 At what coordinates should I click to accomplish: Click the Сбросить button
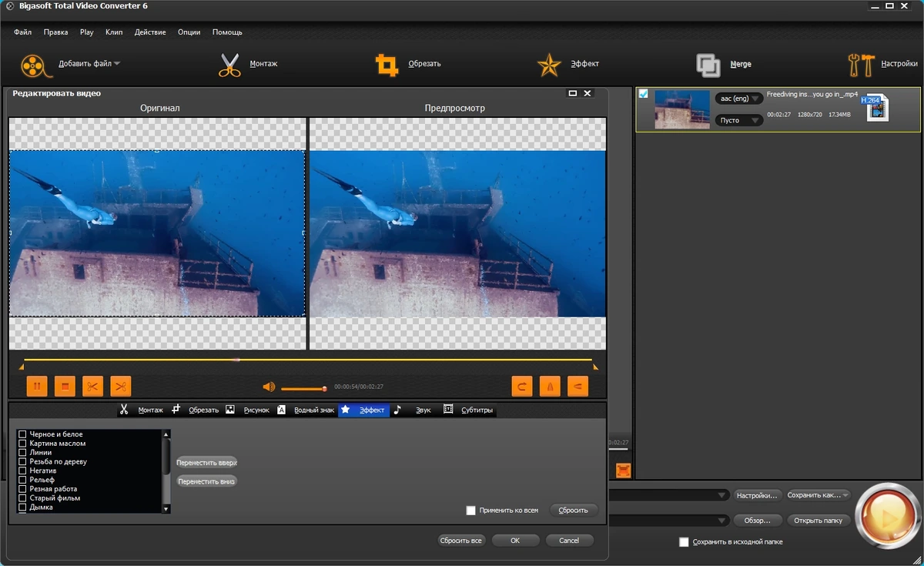point(574,511)
